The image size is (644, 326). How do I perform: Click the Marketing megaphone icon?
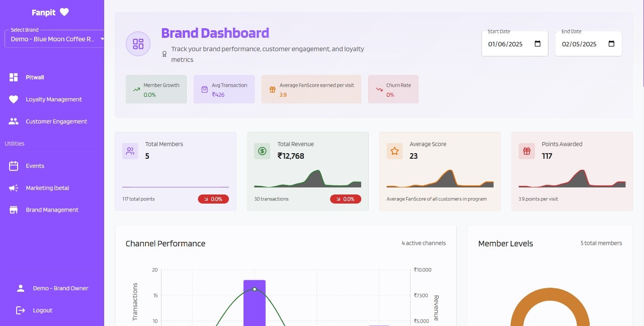coord(14,188)
